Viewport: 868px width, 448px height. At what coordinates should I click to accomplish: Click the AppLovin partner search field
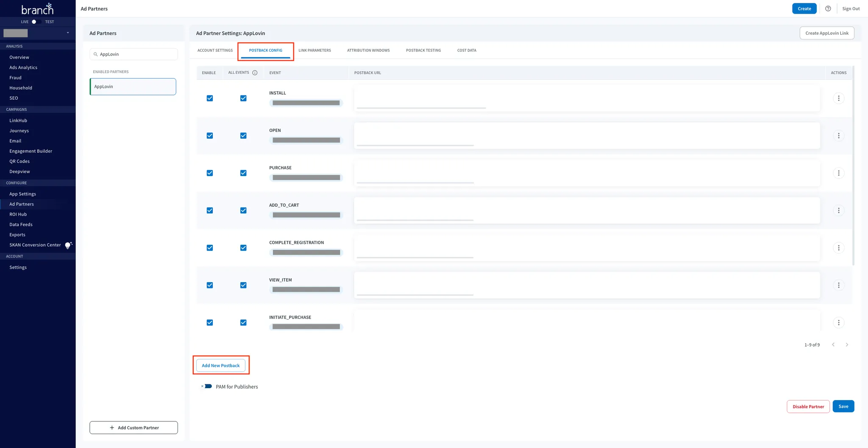[x=134, y=54]
